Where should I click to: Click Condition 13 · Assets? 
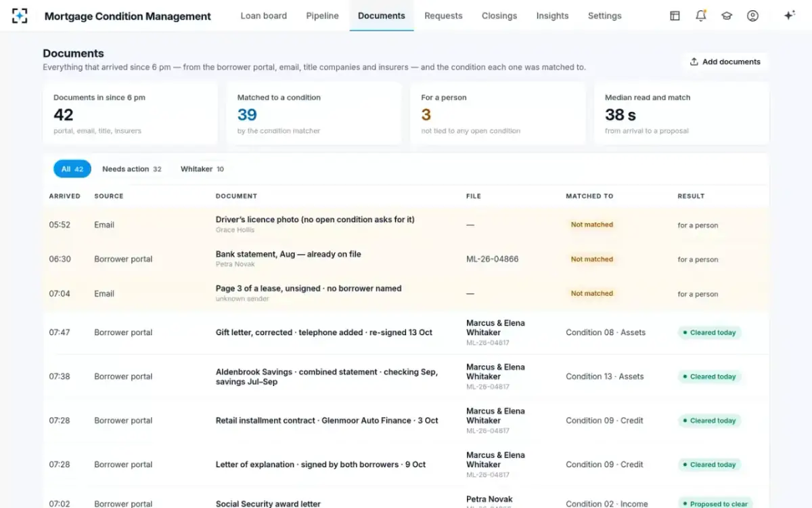pyautogui.click(x=605, y=377)
